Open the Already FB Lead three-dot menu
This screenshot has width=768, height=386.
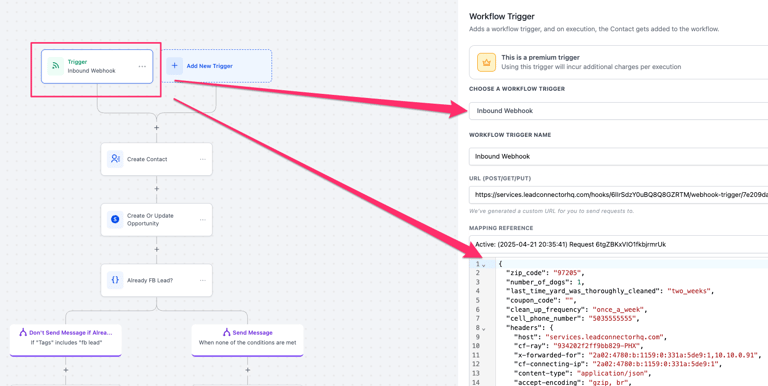203,281
